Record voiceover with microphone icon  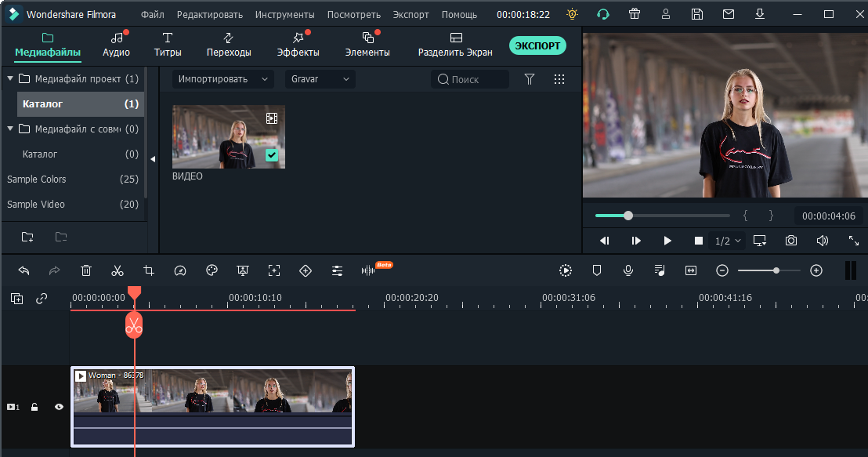click(628, 270)
